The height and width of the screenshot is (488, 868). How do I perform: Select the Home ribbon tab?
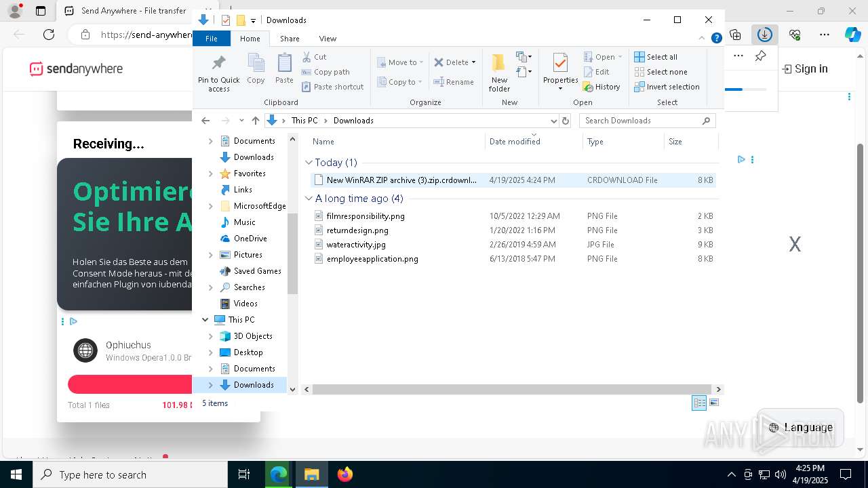[x=250, y=39]
